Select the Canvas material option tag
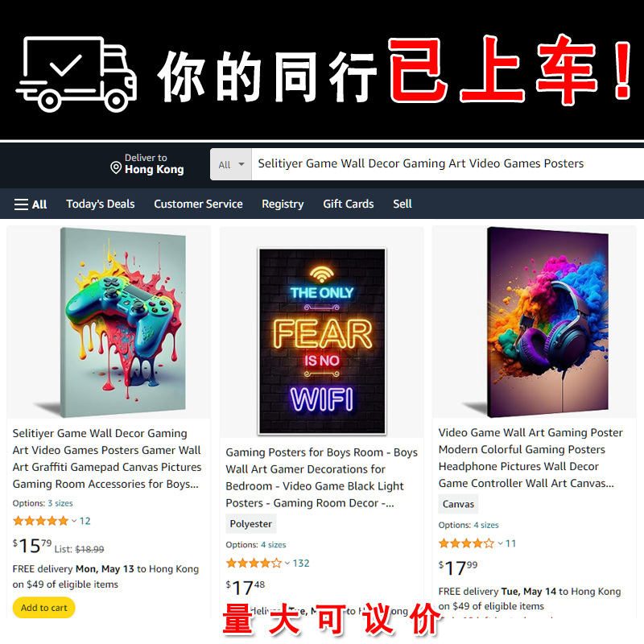The width and height of the screenshot is (644, 644). [x=458, y=505]
